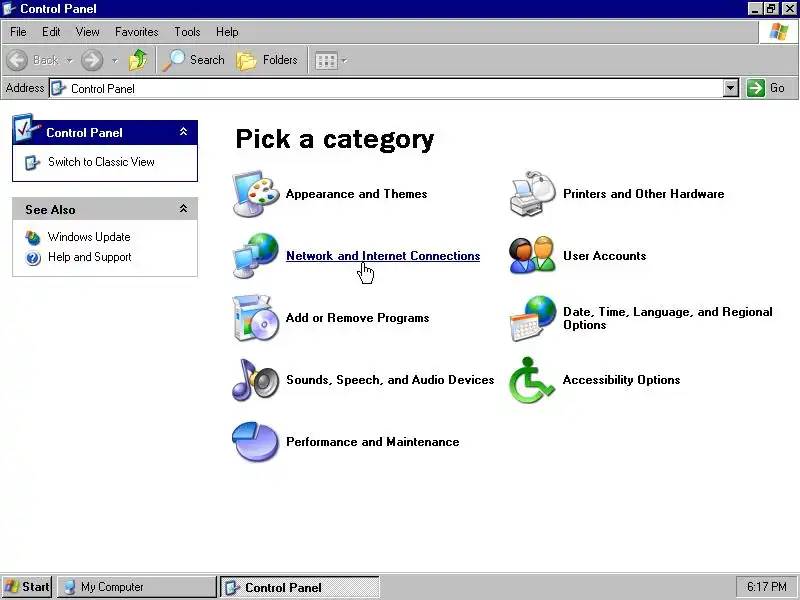Click the Appearance and Themes link
The image size is (800, 600).
point(356,194)
